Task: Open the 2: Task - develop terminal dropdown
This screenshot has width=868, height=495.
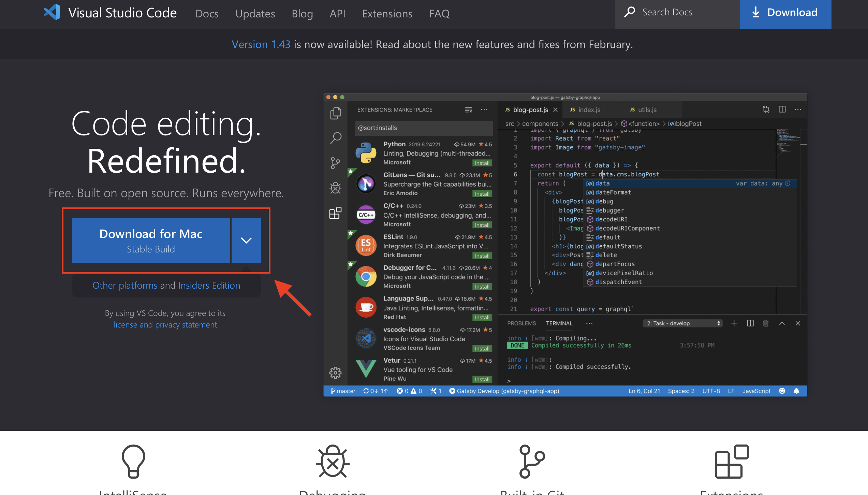Action: 682,323
